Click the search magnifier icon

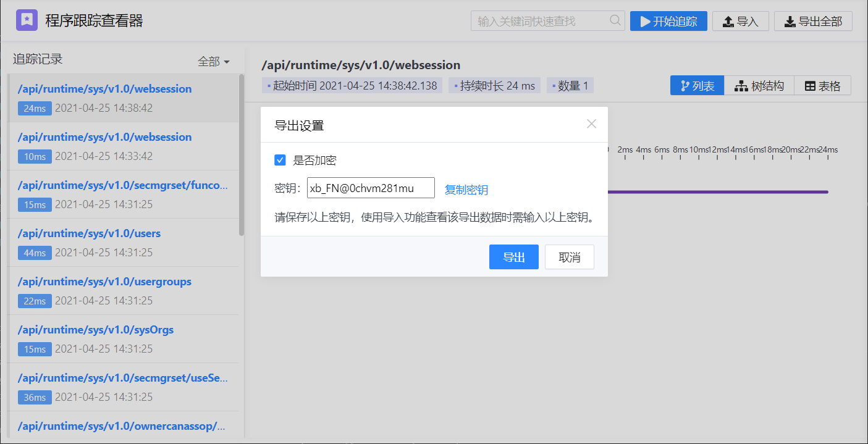click(615, 20)
